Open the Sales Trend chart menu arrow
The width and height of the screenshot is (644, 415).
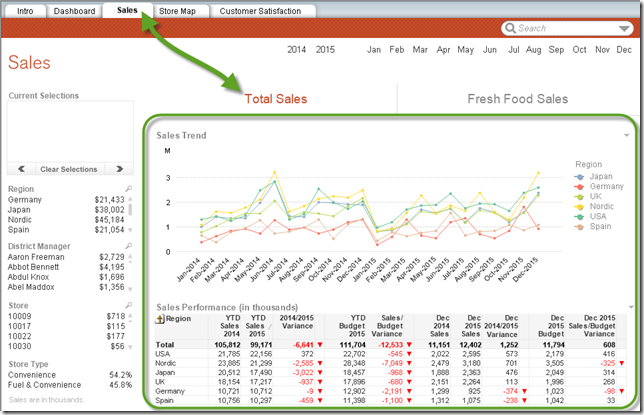pyautogui.click(x=627, y=134)
